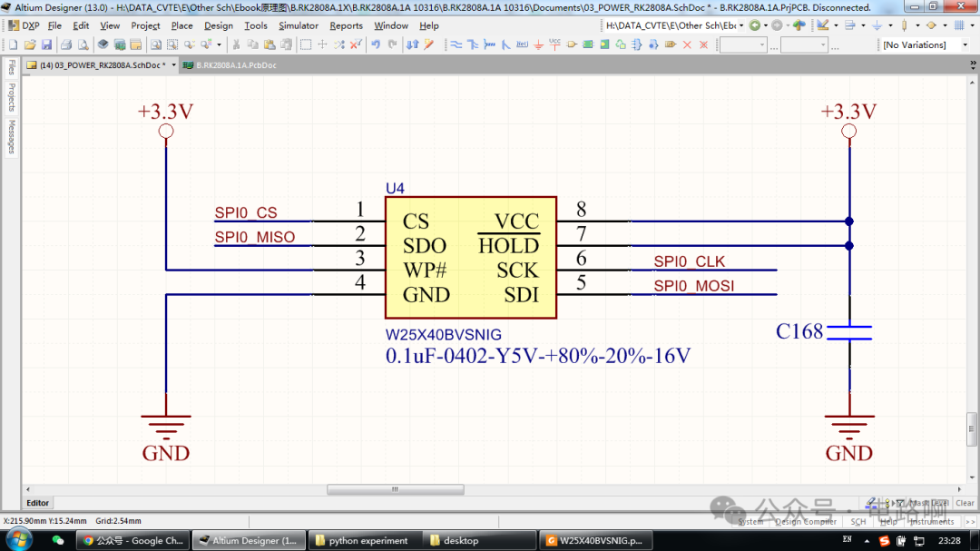
Task: Open the DXP system menu
Action: [x=23, y=25]
